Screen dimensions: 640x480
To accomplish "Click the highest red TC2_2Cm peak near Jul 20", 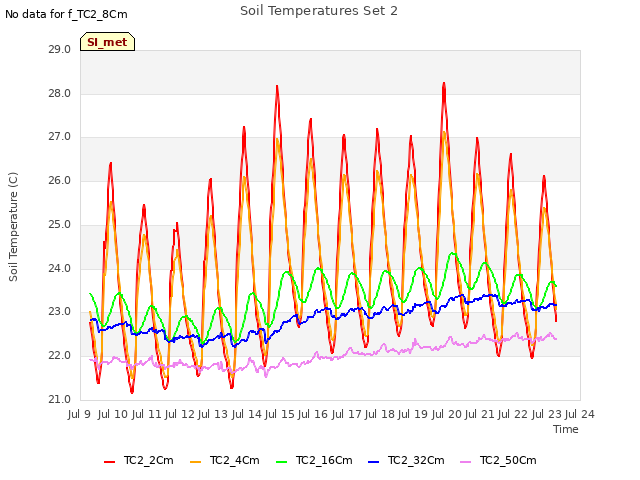I will tap(444, 83).
